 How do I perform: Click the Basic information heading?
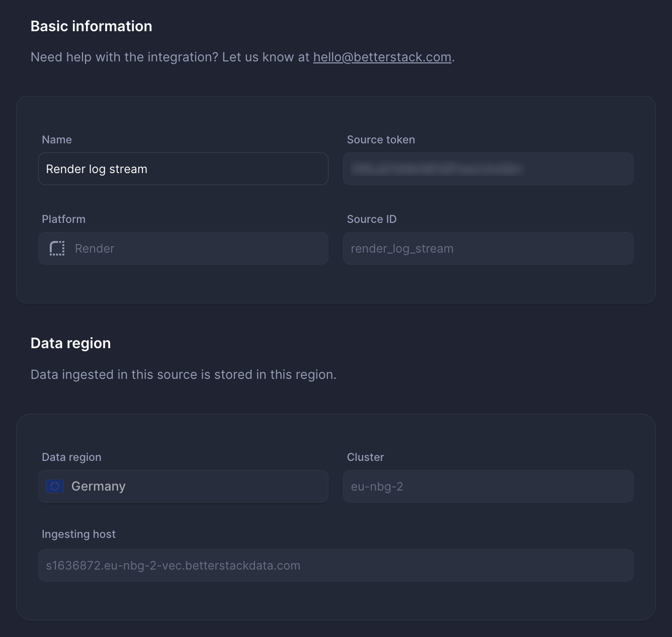pos(91,26)
